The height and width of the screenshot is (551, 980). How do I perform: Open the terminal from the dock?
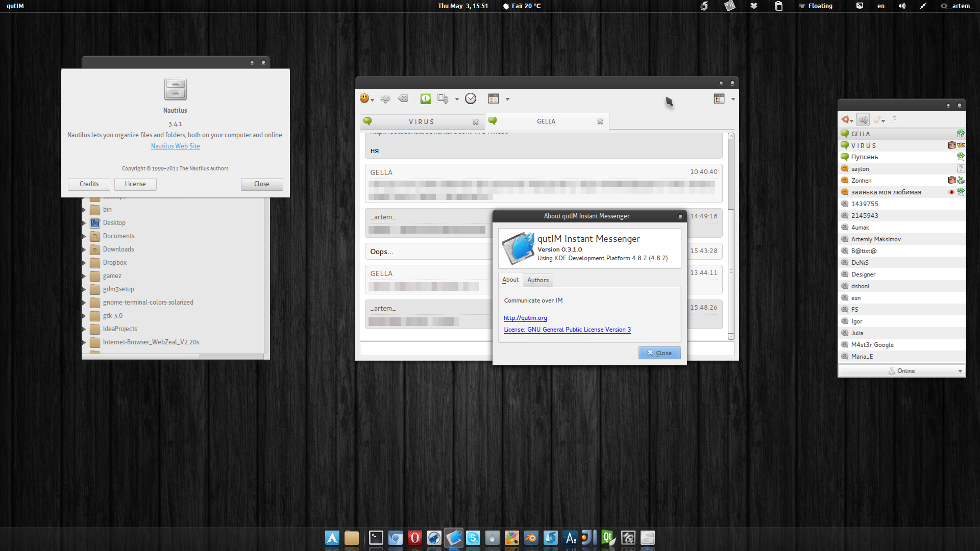point(376,538)
